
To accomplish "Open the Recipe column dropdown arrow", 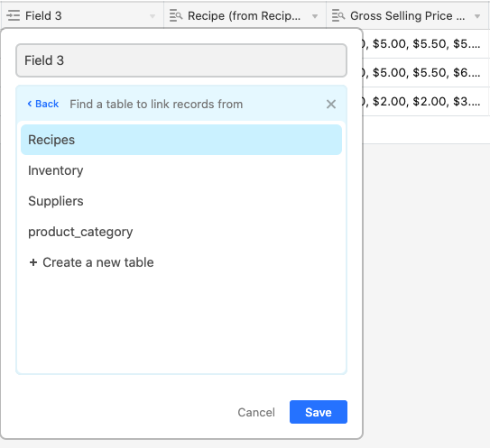I will point(315,16).
